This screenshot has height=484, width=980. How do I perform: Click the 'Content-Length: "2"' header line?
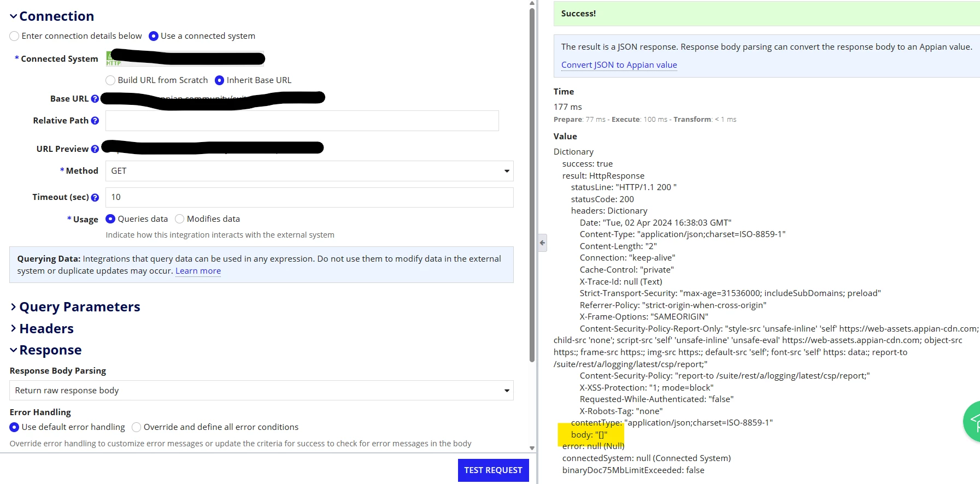[618, 246]
